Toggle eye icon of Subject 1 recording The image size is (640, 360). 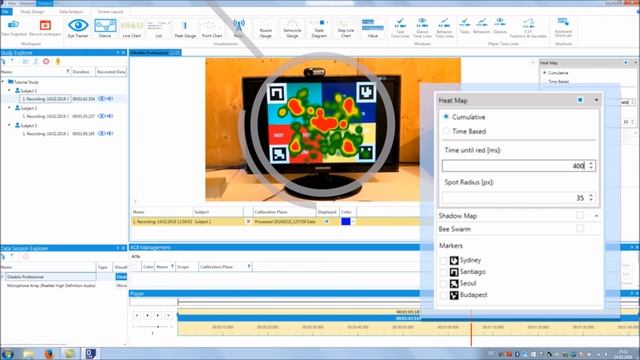point(102,99)
